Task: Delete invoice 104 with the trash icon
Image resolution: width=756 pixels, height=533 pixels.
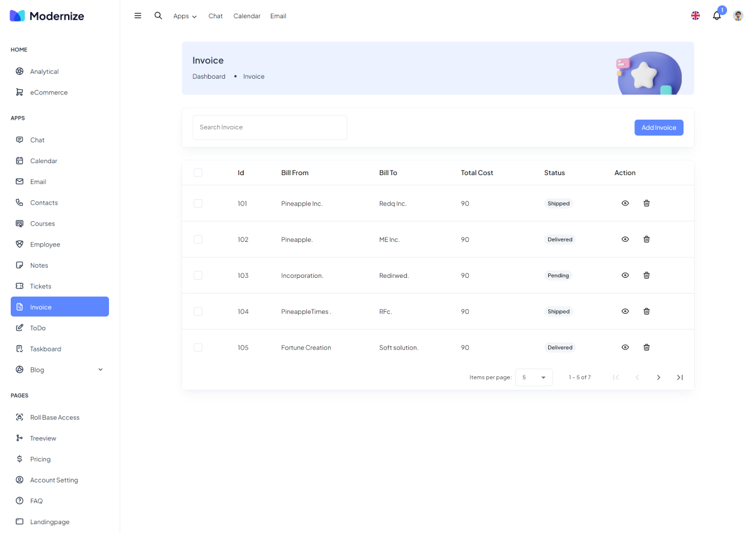Action: (646, 311)
